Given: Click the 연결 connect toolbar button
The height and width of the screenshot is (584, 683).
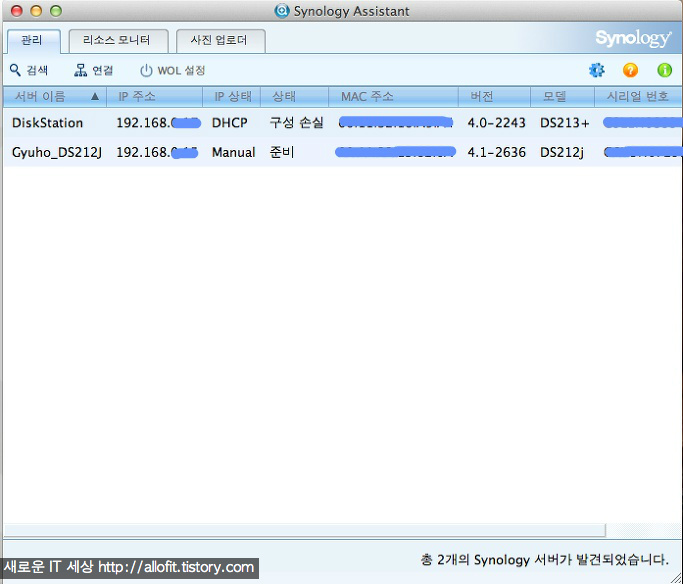Looking at the screenshot, I should coord(94,70).
